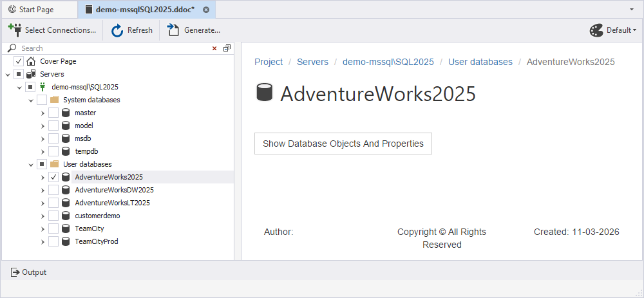Collapse the Servers tree node

tap(7, 75)
